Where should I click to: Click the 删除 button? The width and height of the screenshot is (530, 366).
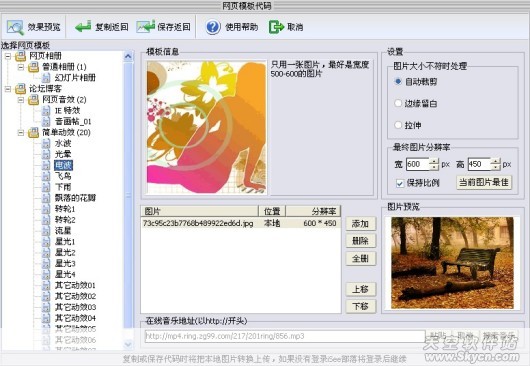click(361, 241)
